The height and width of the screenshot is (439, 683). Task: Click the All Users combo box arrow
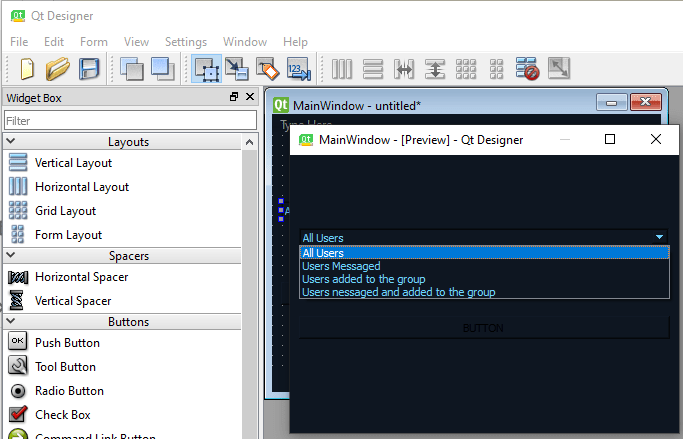659,237
